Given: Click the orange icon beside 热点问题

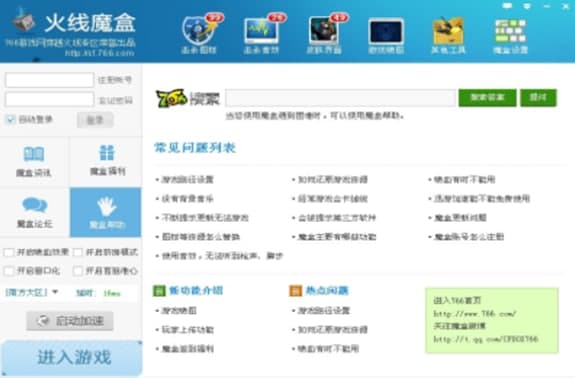Looking at the screenshot, I should tap(295, 291).
